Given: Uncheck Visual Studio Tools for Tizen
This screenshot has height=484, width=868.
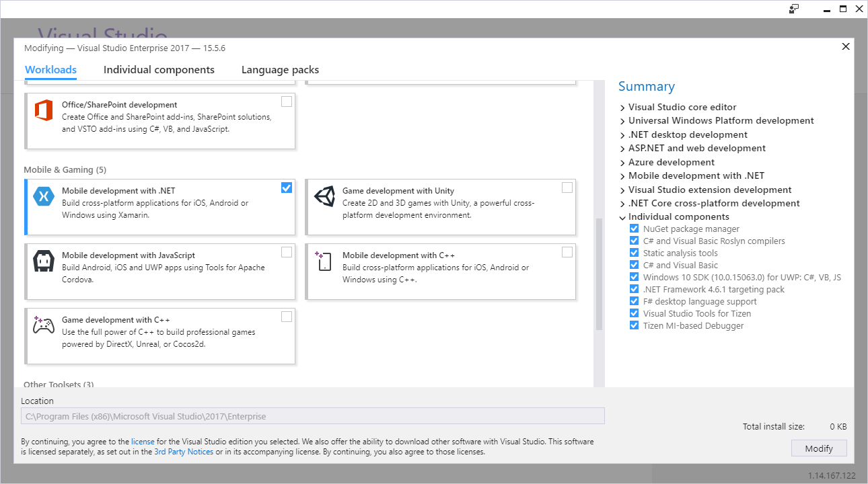Looking at the screenshot, I should (634, 313).
